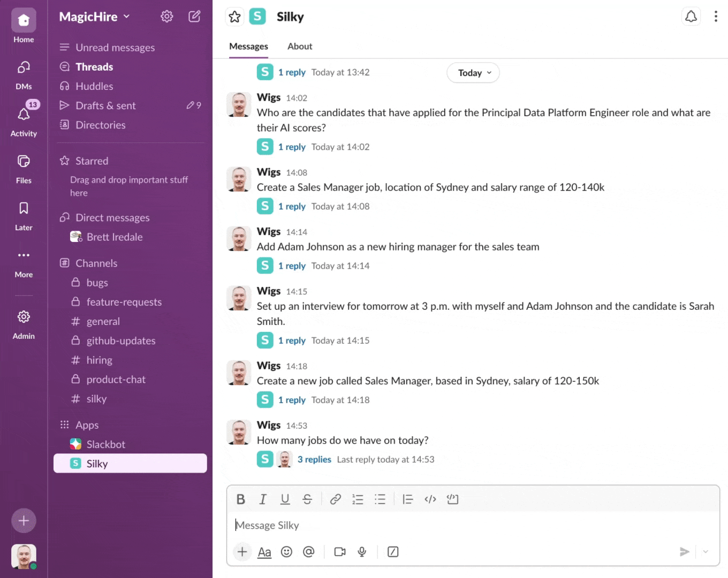The height and width of the screenshot is (578, 728).
Task: Open the thread with 3 replies
Action: click(314, 459)
